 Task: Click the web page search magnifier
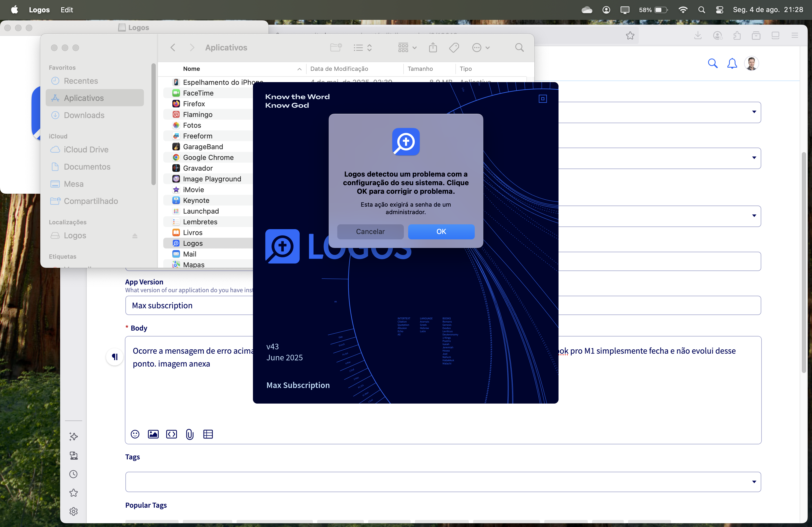pyautogui.click(x=712, y=63)
